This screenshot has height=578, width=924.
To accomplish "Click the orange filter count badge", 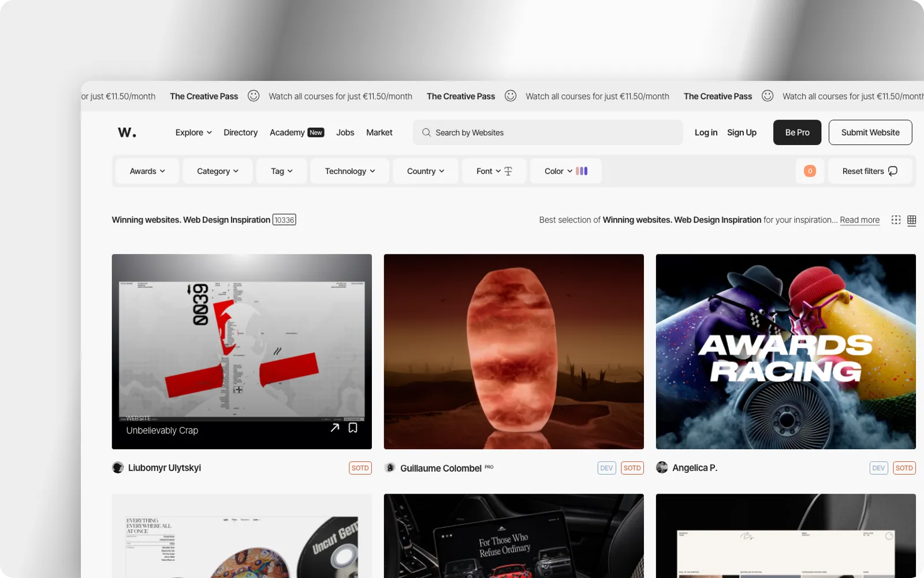I will pyautogui.click(x=810, y=171).
